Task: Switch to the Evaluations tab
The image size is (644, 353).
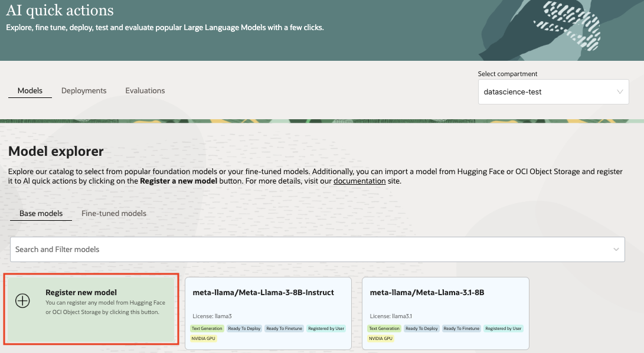Action: (145, 90)
